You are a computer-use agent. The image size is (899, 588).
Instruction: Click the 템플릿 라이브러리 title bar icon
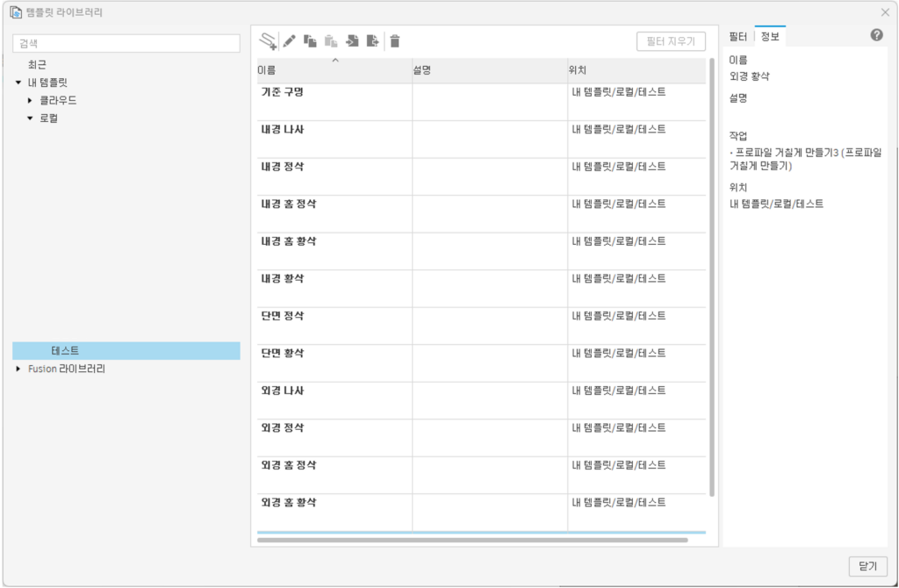click(16, 12)
